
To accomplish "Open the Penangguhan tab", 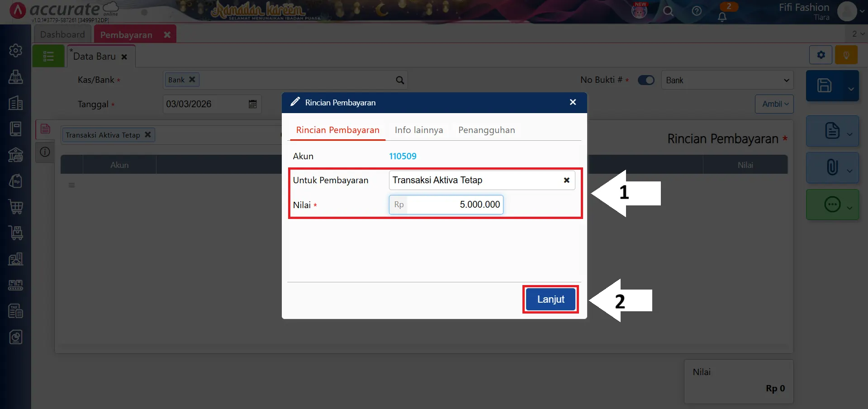I will tap(486, 130).
